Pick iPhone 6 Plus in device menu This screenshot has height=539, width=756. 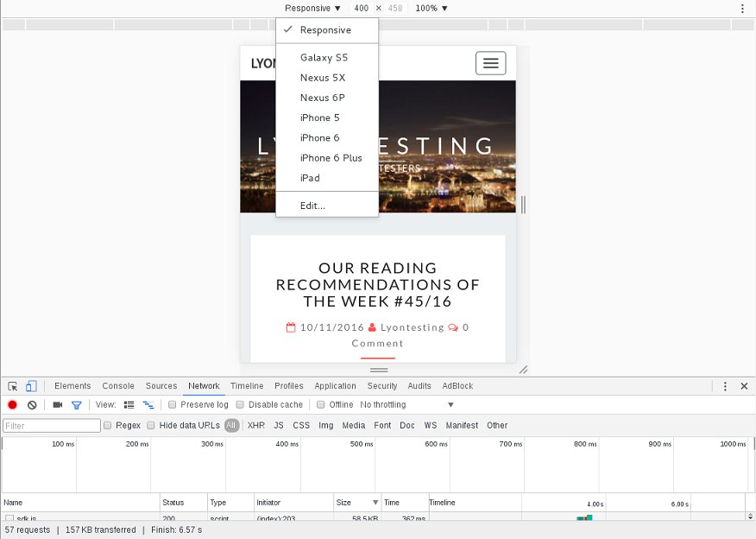(327, 158)
